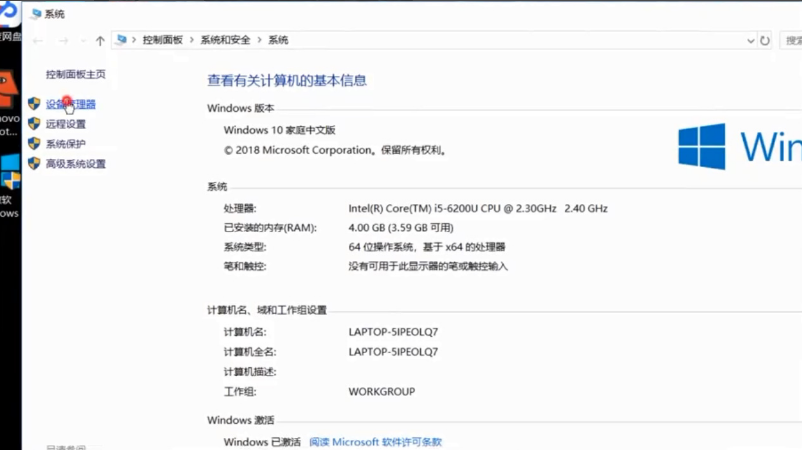Click the Back navigation arrow
This screenshot has height=450, width=802.
pos(37,41)
